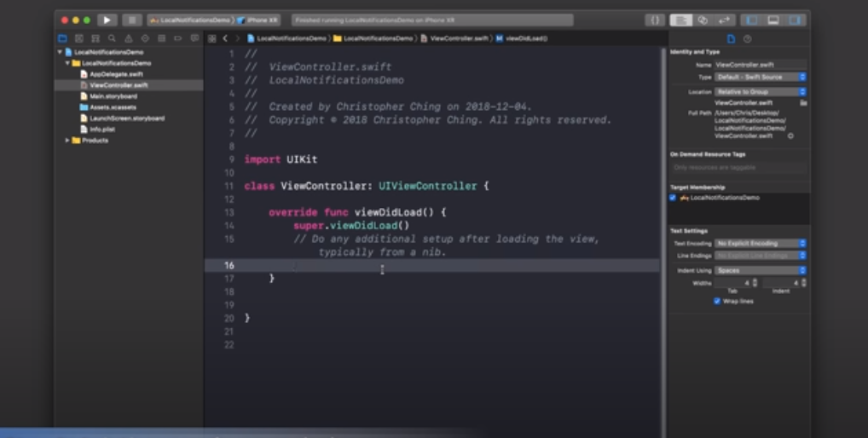Open the Line Endings dropdown
The image size is (868, 438).
[x=760, y=256]
